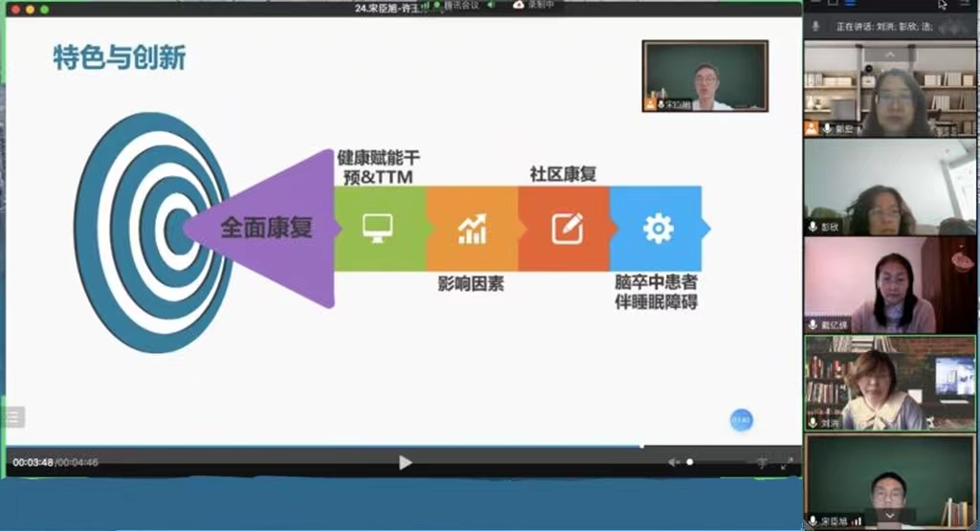980x531 pixels.
Task: Click the video progress bar end marker
Action: coord(642,446)
